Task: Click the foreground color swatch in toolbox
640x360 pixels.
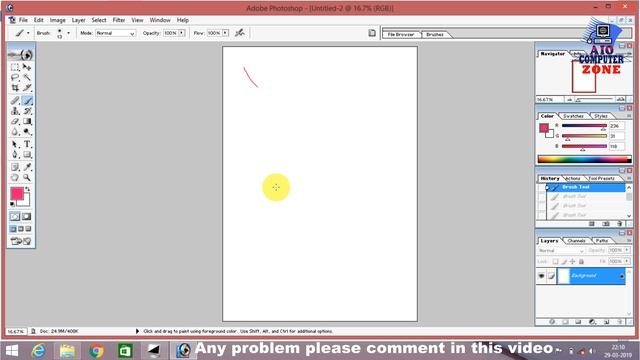Action: (x=17, y=193)
